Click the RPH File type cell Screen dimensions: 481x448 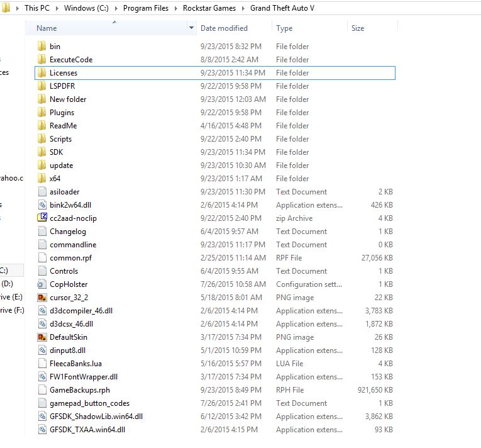(x=290, y=389)
